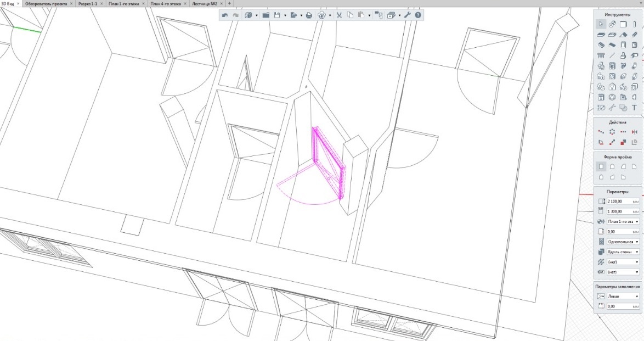Switch to the 'Разрез 1-1' tab
This screenshot has height=341, width=644.
tap(87, 3)
